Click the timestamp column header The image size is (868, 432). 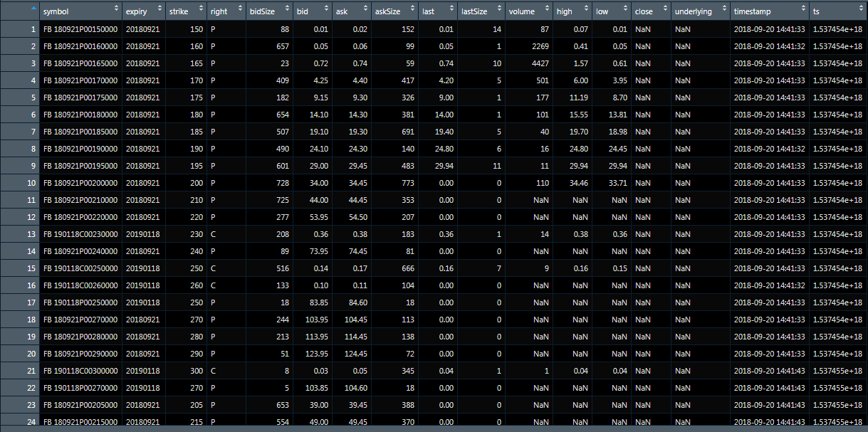pos(769,12)
